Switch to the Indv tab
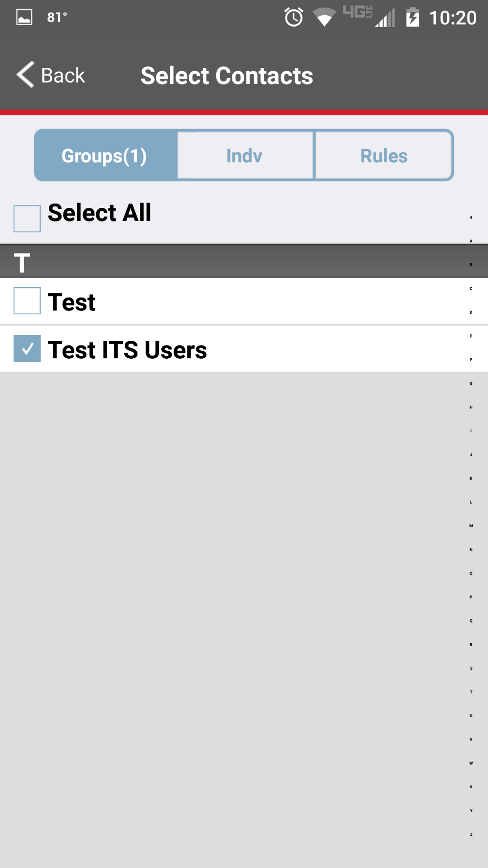488x868 pixels. [x=244, y=156]
